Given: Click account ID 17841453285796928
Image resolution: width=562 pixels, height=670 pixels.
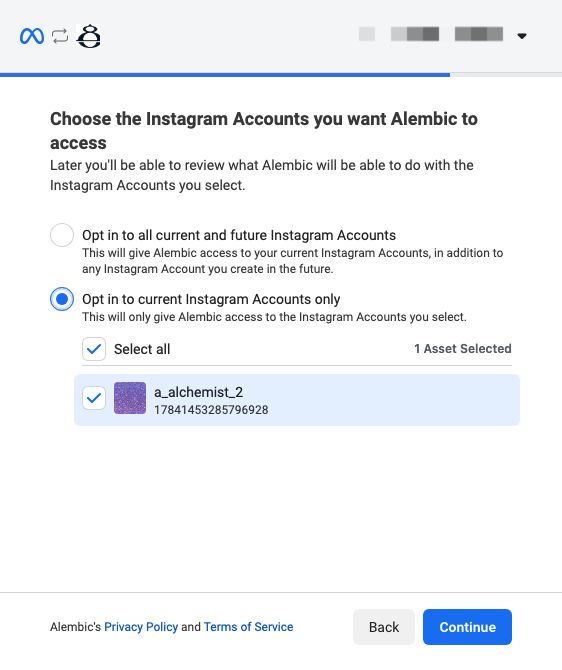Looking at the screenshot, I should click(211, 410).
